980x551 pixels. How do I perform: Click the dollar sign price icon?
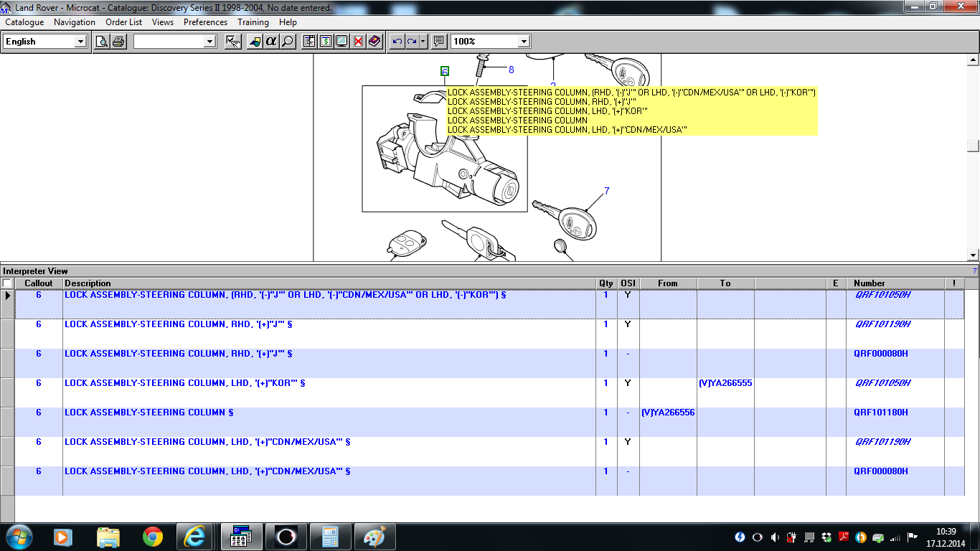coord(326,42)
